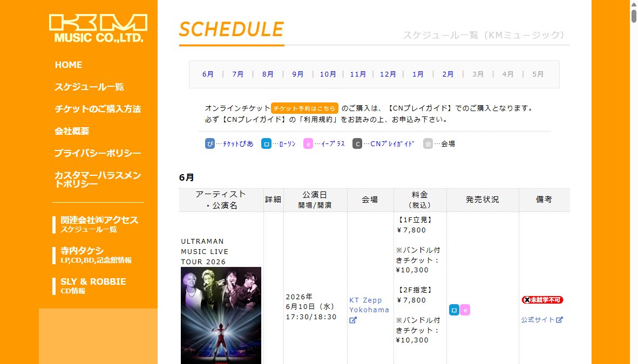Click the アーティスト・公演名 column header
Image resolution: width=638 pixels, height=364 pixels.
[221, 200]
